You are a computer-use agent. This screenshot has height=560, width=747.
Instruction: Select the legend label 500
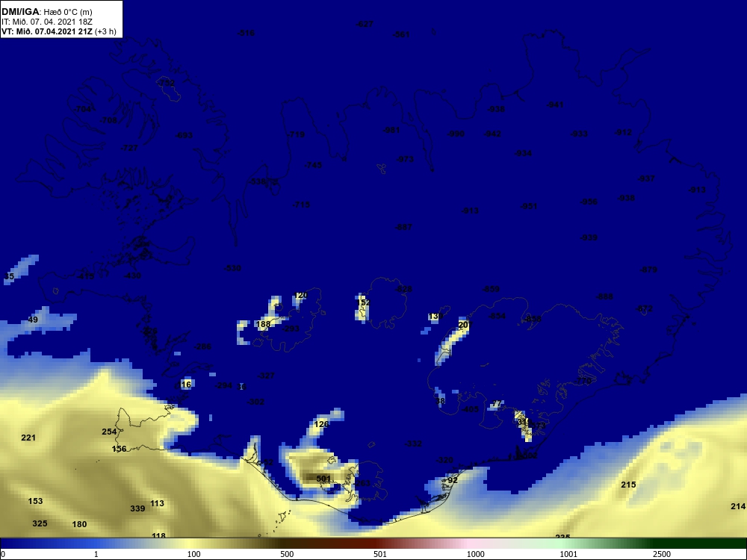(x=287, y=554)
